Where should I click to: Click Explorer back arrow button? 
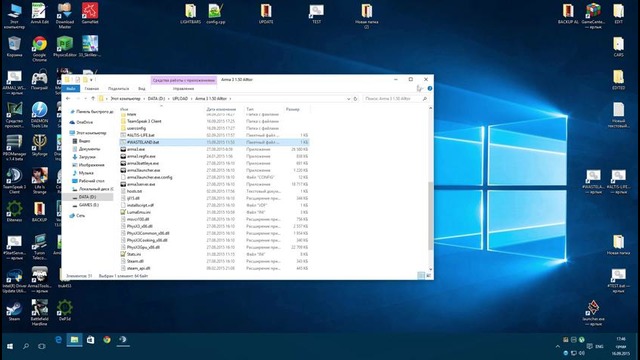(x=68, y=98)
